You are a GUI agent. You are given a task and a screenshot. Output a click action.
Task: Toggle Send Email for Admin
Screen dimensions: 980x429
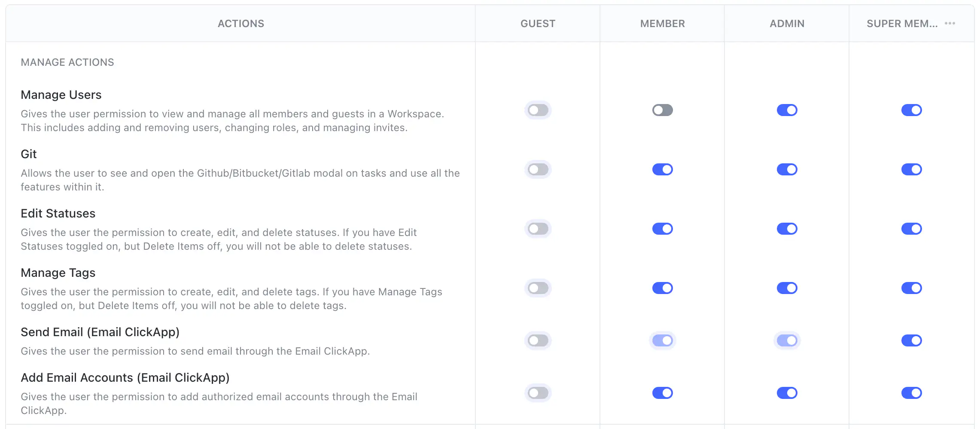[787, 340]
